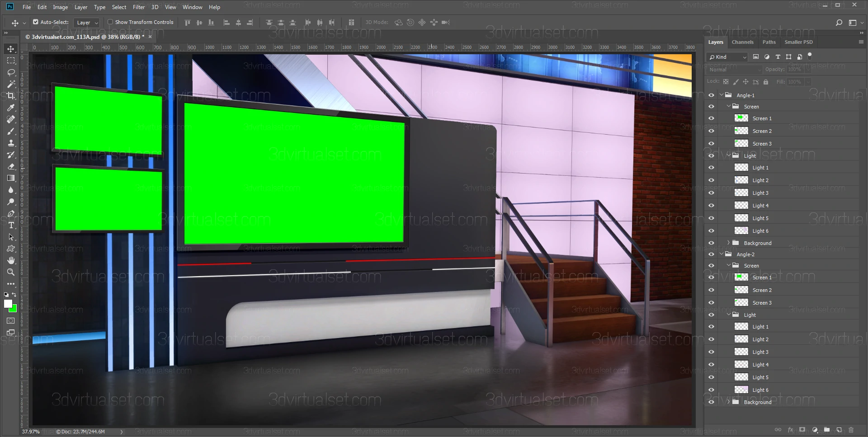Click the zoom percentage field 37.97%
Viewport: 868px width, 437px height.
coord(31,432)
